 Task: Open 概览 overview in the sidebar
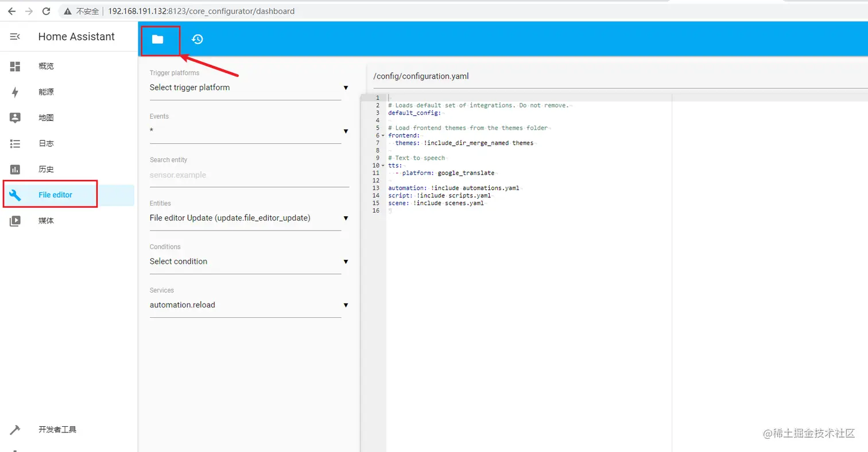(69, 66)
